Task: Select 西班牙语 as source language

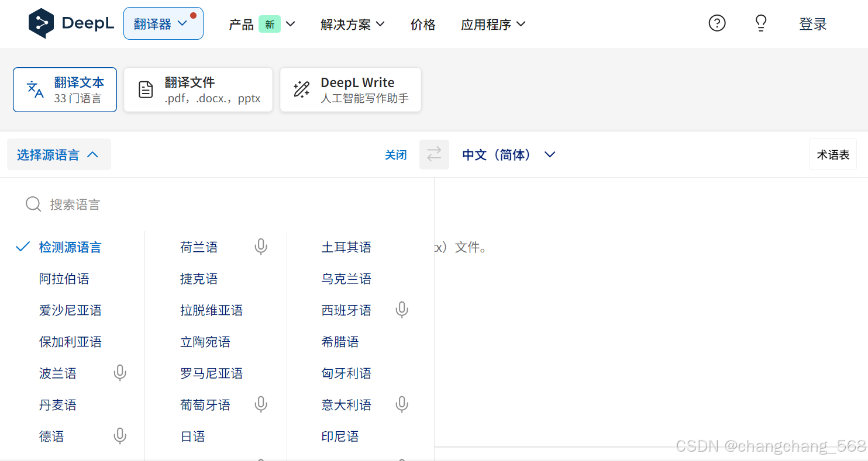Action: point(346,310)
